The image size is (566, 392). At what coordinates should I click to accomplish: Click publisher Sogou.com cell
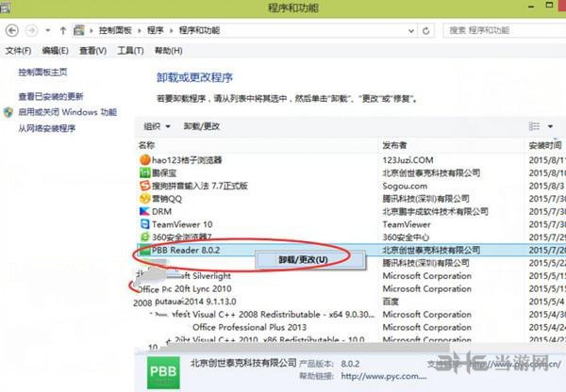coord(405,186)
